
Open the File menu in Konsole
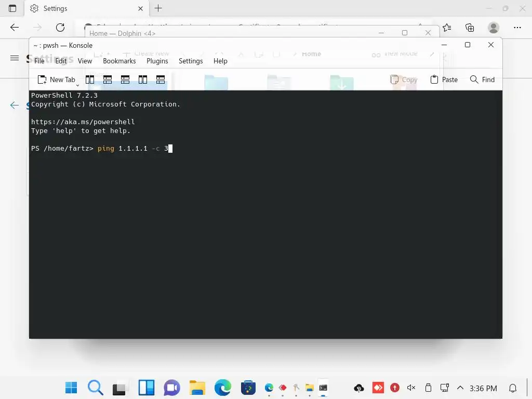click(x=39, y=61)
